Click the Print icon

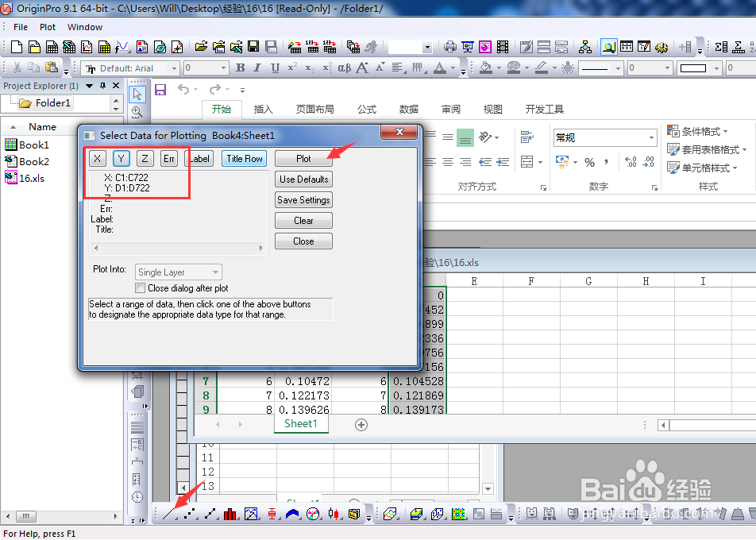coord(450,47)
